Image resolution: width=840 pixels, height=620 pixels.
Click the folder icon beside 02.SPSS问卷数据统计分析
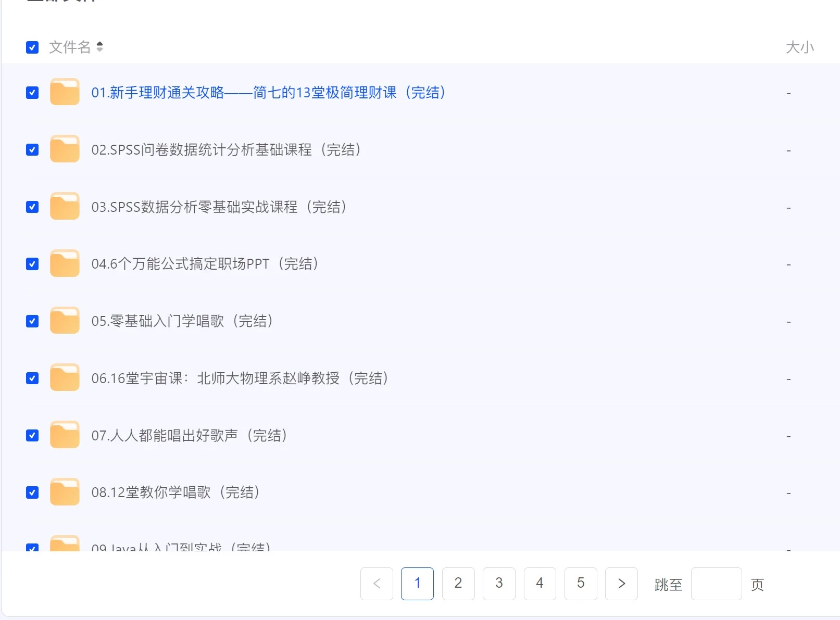(x=64, y=149)
